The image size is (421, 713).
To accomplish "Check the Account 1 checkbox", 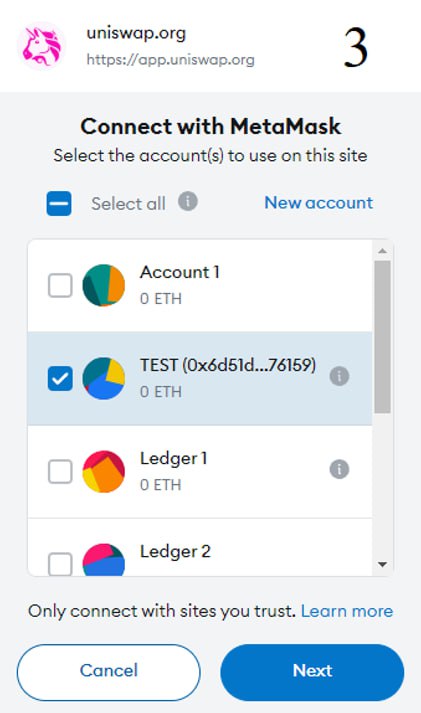I will 60,285.
